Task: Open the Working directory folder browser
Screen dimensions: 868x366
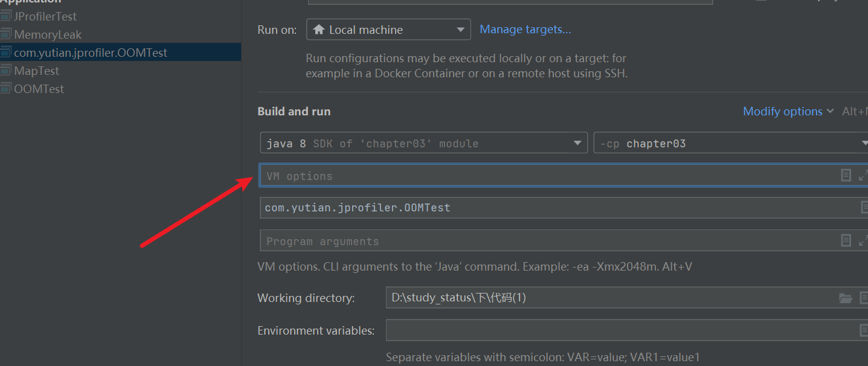Action: 846,298
